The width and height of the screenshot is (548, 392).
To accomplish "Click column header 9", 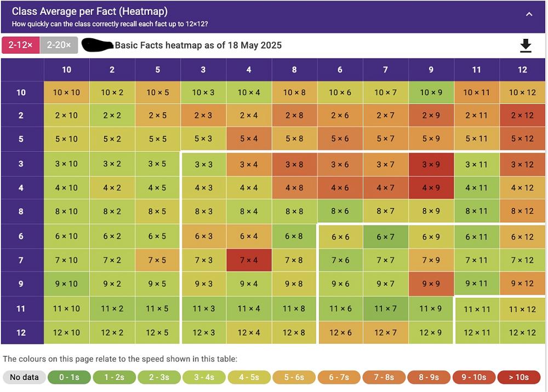I will 431,70.
